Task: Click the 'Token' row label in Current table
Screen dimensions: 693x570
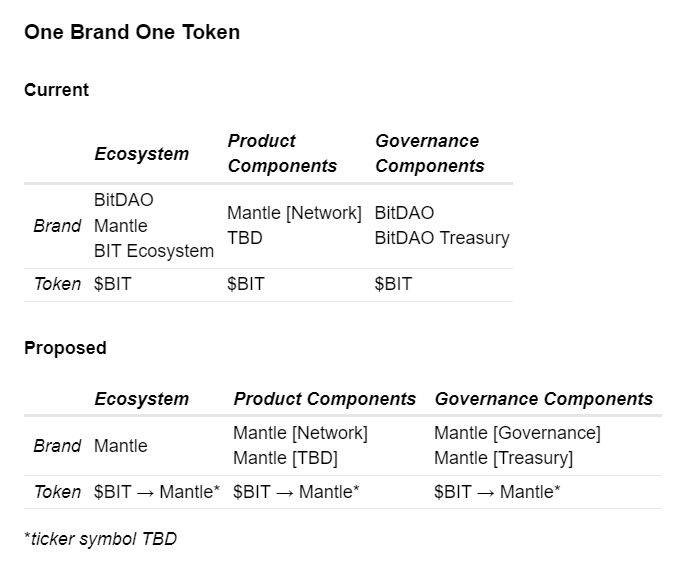Action: (57, 284)
